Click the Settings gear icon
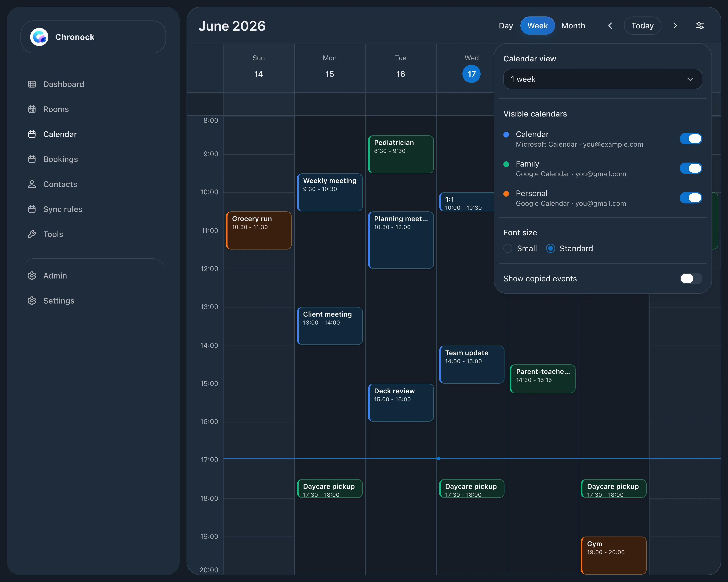The image size is (728, 582). (x=32, y=300)
